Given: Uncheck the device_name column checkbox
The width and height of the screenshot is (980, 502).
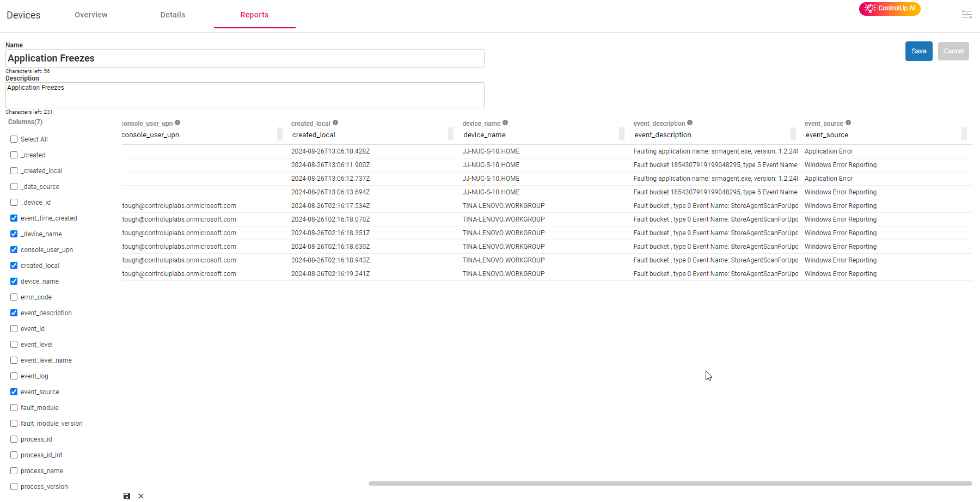Looking at the screenshot, I should [14, 281].
